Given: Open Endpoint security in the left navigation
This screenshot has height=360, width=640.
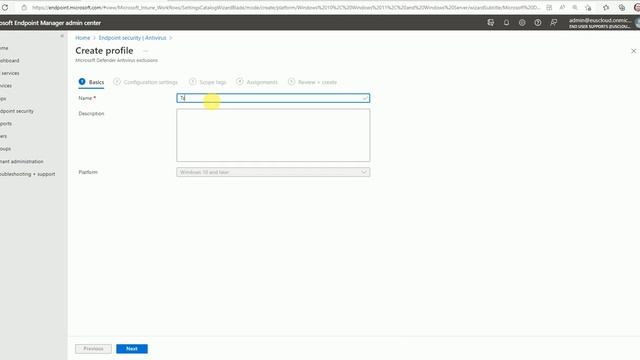Looking at the screenshot, I should pos(17,111).
